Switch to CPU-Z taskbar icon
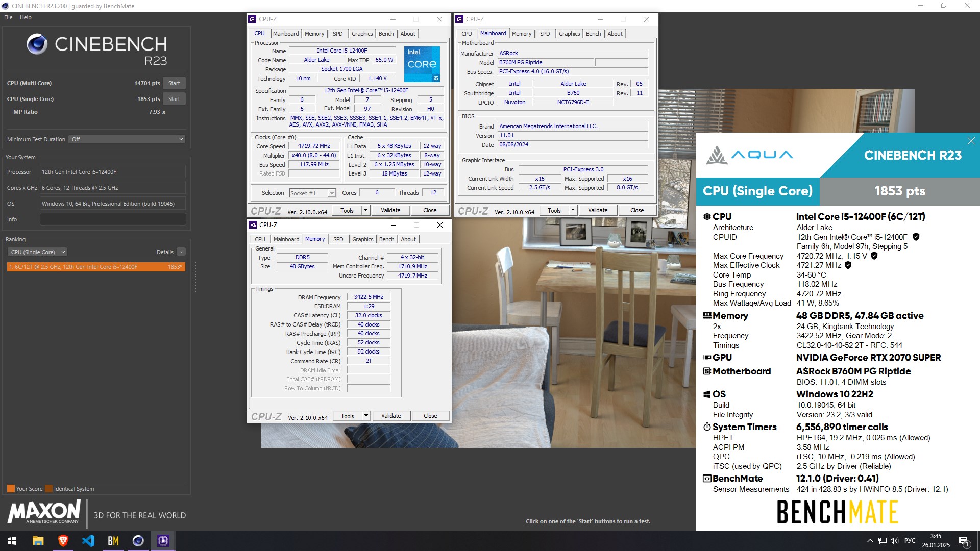Screen dimensions: 980x551 163,541
